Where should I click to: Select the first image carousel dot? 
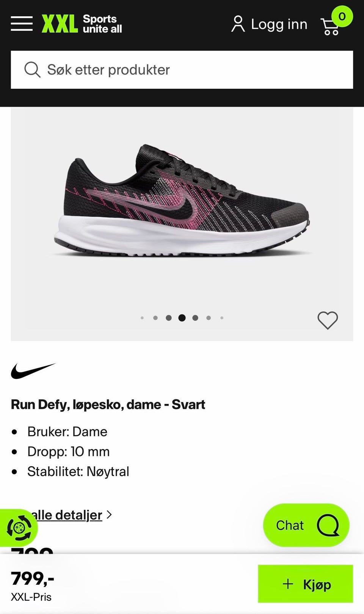(x=142, y=318)
